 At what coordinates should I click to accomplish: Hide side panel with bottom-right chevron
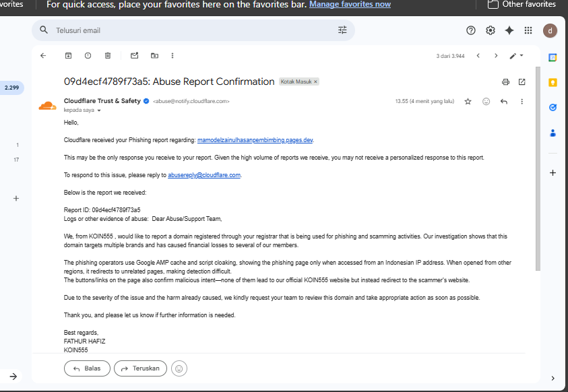(553, 379)
